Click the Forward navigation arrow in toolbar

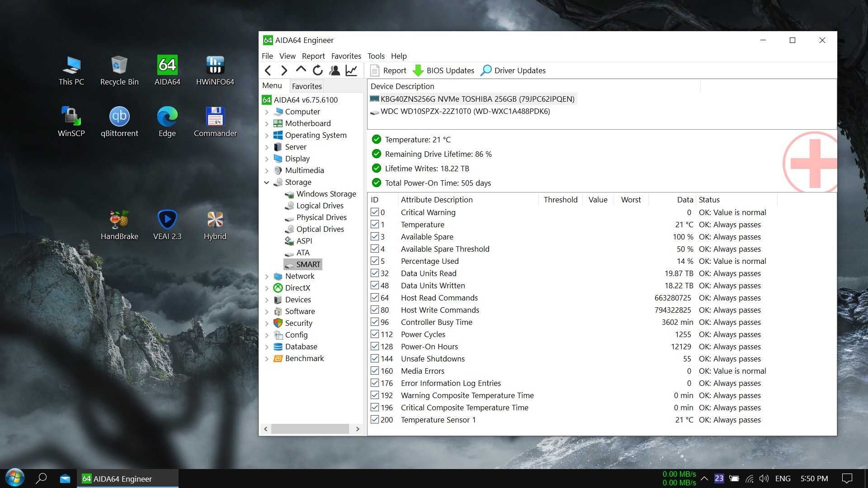[284, 70]
